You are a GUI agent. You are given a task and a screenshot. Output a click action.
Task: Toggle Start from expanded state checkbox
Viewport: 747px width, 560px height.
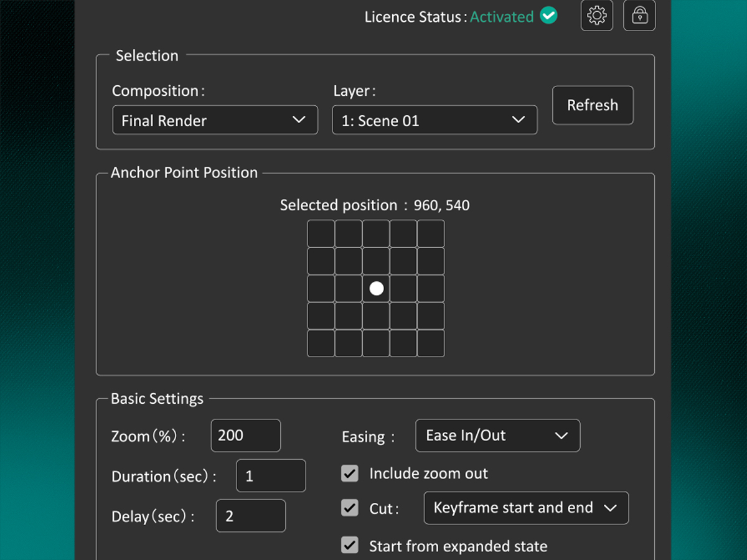coord(350,546)
